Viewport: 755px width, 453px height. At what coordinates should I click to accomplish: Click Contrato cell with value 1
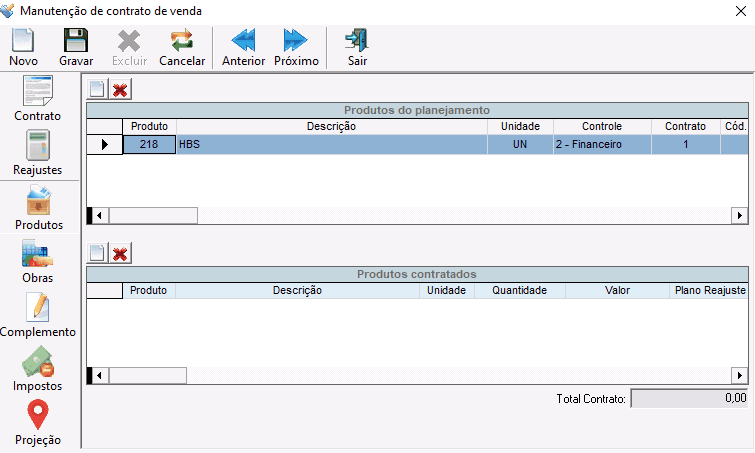pos(686,144)
